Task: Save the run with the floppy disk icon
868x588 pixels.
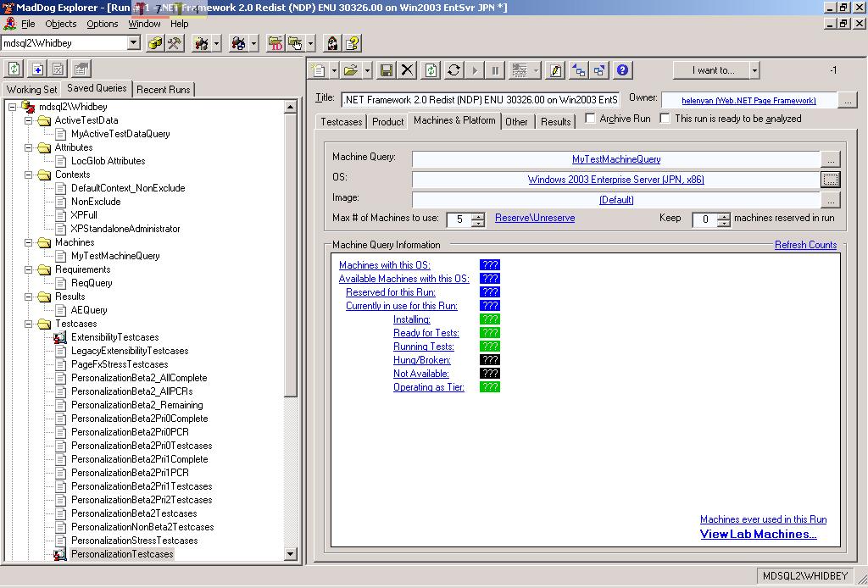Action: click(x=387, y=70)
